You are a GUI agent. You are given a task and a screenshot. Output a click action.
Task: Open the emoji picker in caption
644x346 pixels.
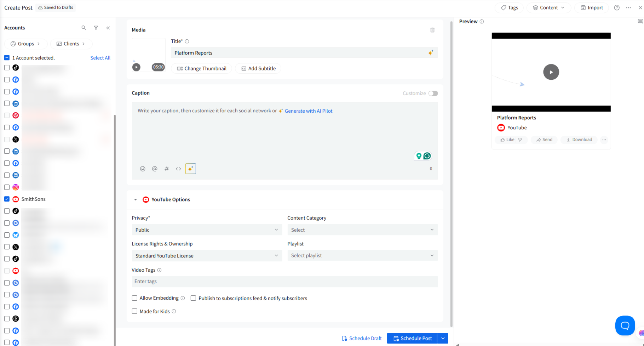143,169
